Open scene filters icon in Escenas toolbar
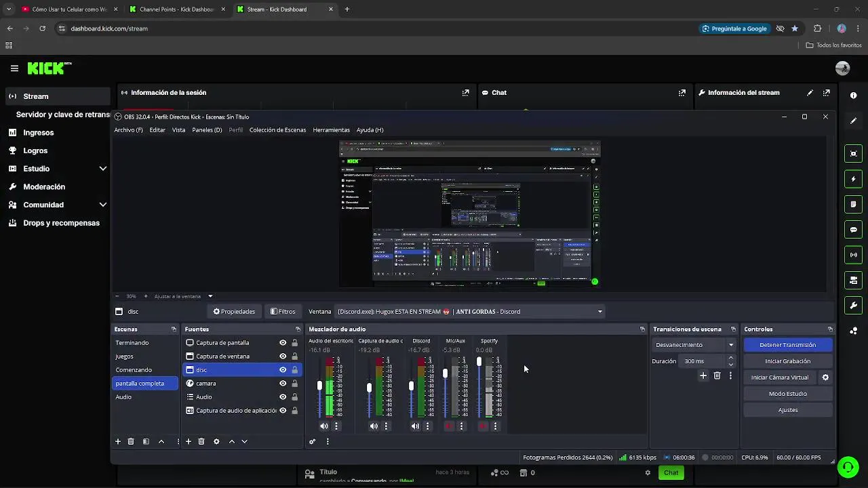This screenshot has height=488, width=868. pos(146,441)
